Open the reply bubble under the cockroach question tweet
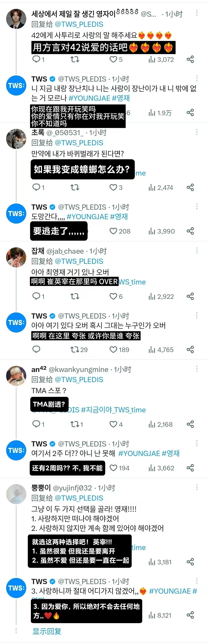This screenshot has height=644, width=207. 38,187
